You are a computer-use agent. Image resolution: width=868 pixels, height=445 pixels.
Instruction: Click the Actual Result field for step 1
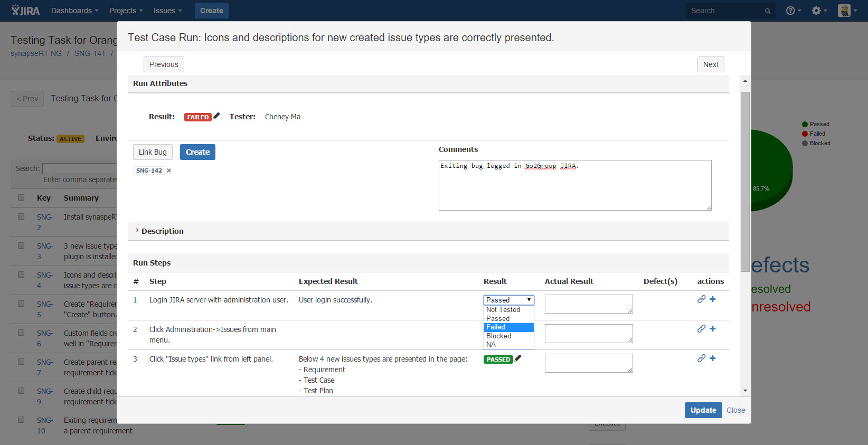coord(589,304)
